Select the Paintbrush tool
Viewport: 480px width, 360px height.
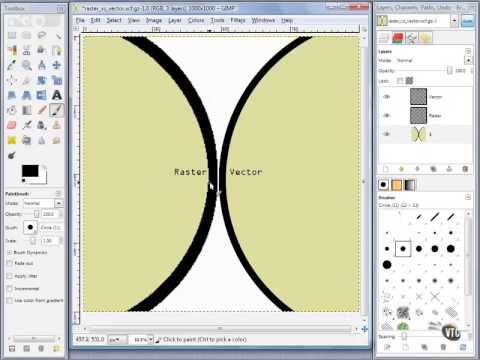pos(57,110)
